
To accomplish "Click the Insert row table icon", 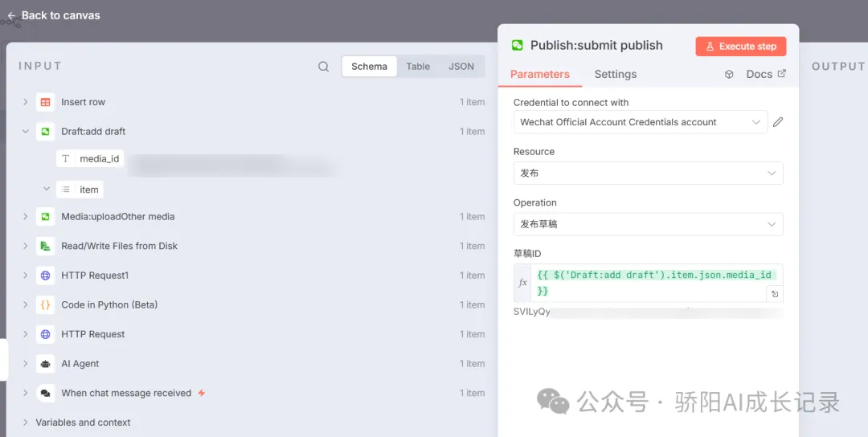I will (45, 102).
